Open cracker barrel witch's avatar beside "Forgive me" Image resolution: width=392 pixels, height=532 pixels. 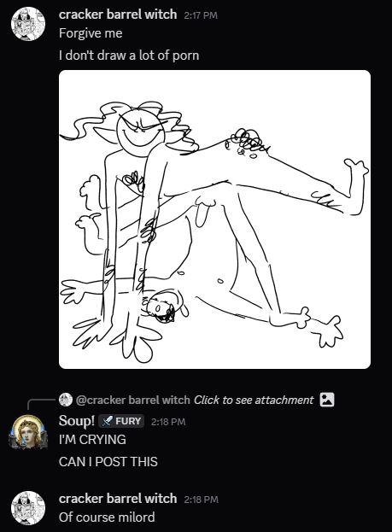28,24
